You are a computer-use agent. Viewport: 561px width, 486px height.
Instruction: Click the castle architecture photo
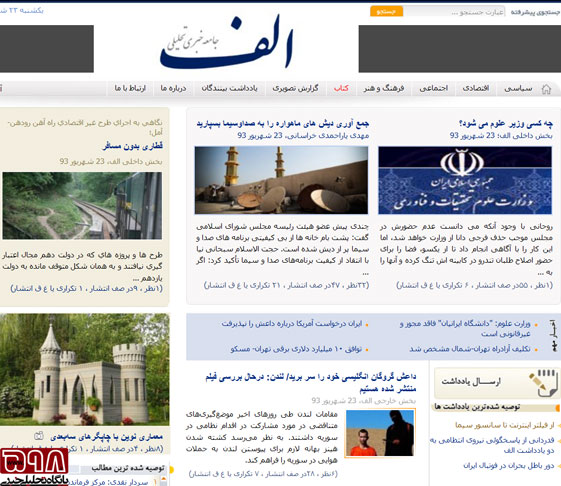coord(84,369)
